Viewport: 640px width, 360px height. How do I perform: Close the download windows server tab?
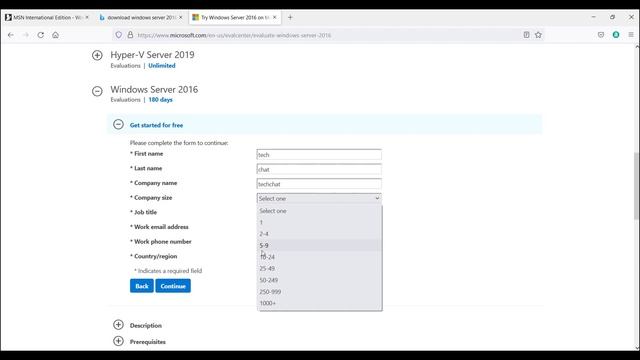pos(181,18)
